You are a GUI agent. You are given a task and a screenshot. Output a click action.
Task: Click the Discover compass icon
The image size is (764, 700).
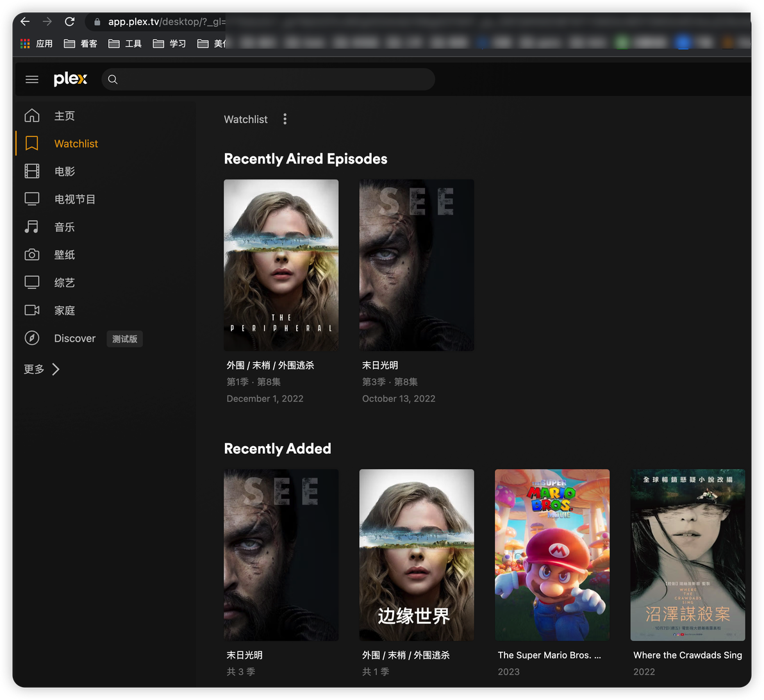(31, 338)
